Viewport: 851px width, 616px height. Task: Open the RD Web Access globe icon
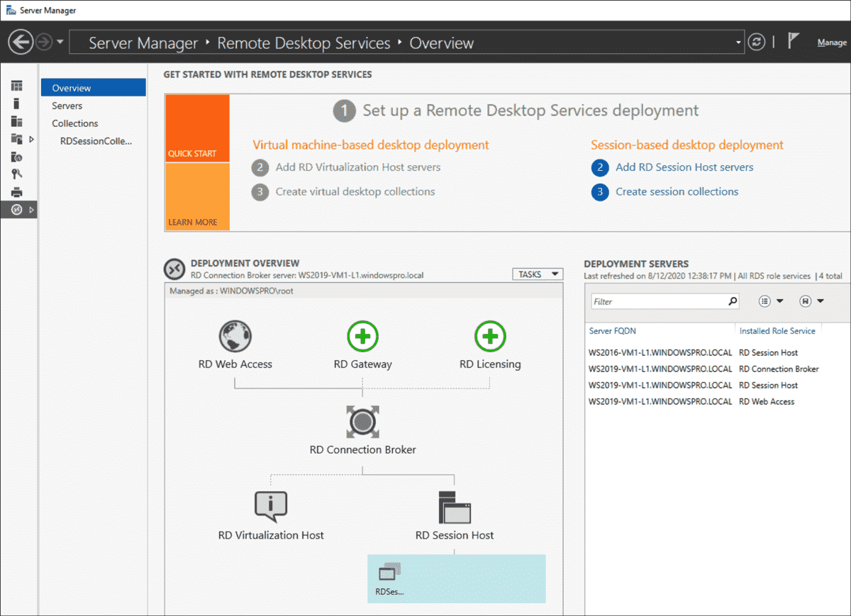tap(235, 336)
